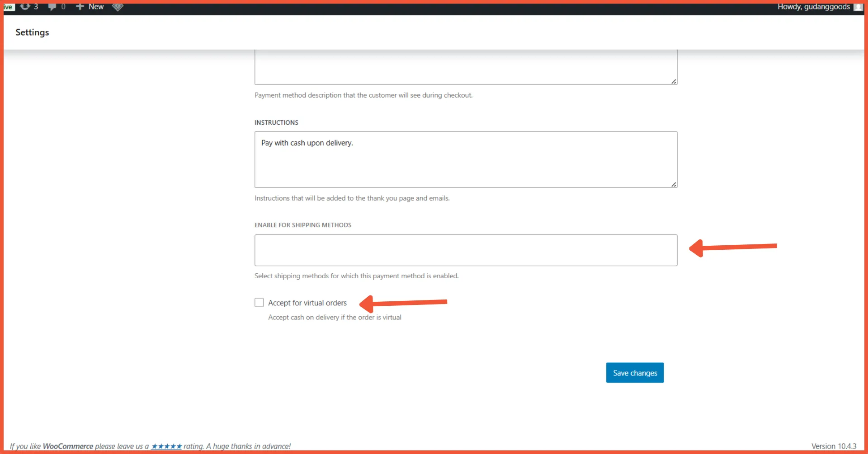868x454 pixels.
Task: Click the five-star rating in the footer
Action: [x=166, y=446]
